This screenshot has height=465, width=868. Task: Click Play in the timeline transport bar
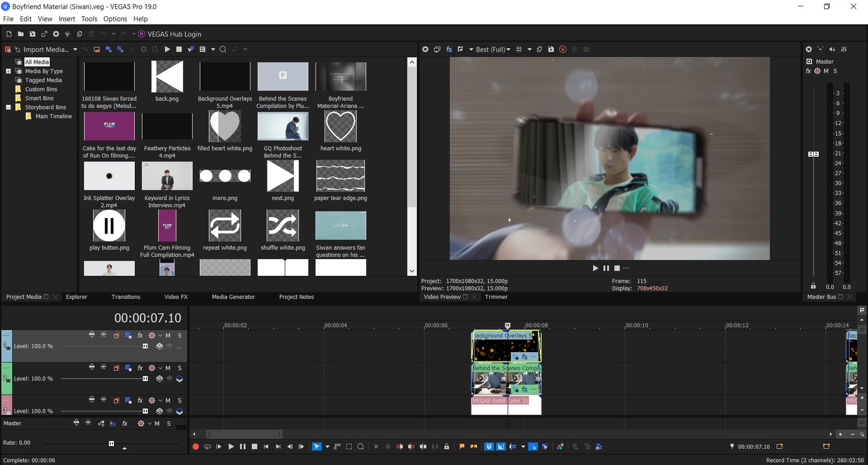(231, 446)
